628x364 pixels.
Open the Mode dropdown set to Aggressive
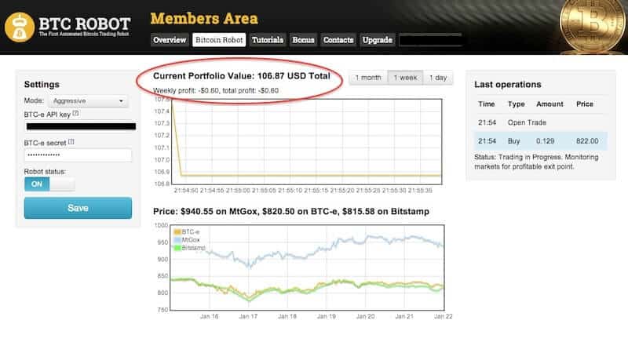pyautogui.click(x=88, y=101)
